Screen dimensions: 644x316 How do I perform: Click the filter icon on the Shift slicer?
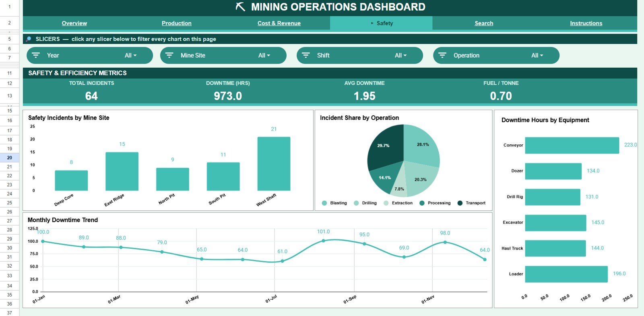pos(306,55)
